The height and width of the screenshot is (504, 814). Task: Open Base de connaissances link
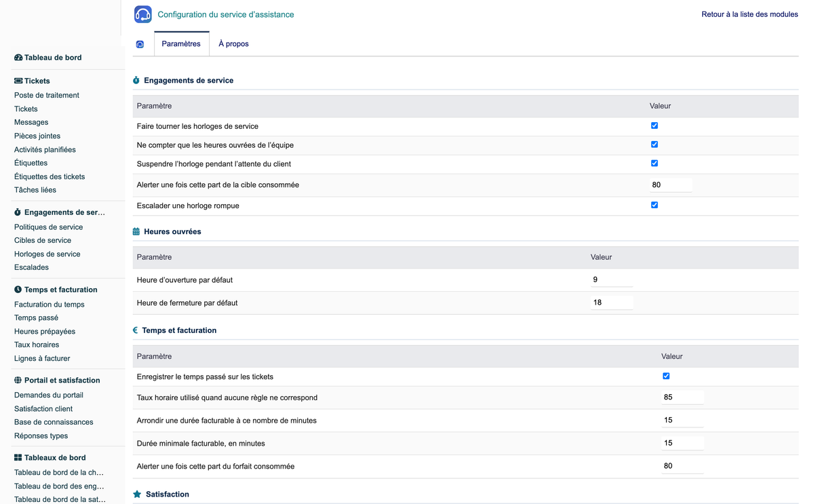(x=54, y=423)
